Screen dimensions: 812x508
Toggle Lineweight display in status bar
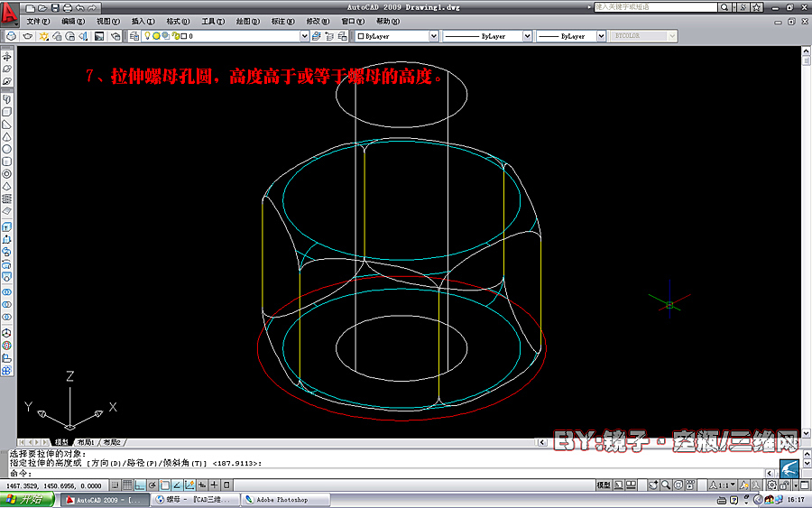pos(215,485)
